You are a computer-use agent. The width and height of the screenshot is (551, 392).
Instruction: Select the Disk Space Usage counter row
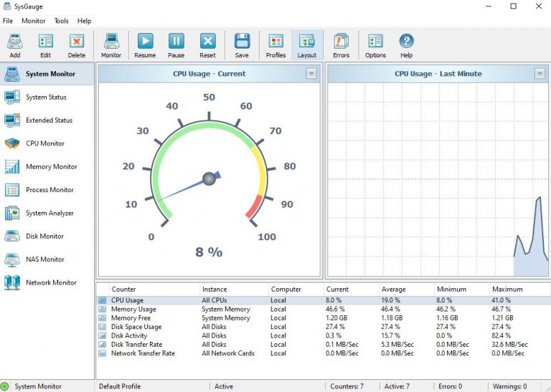[324, 327]
